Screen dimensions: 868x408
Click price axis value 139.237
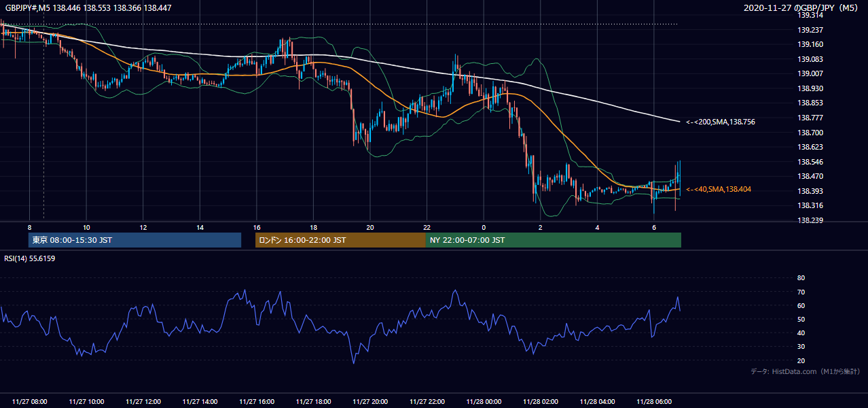pyautogui.click(x=810, y=30)
